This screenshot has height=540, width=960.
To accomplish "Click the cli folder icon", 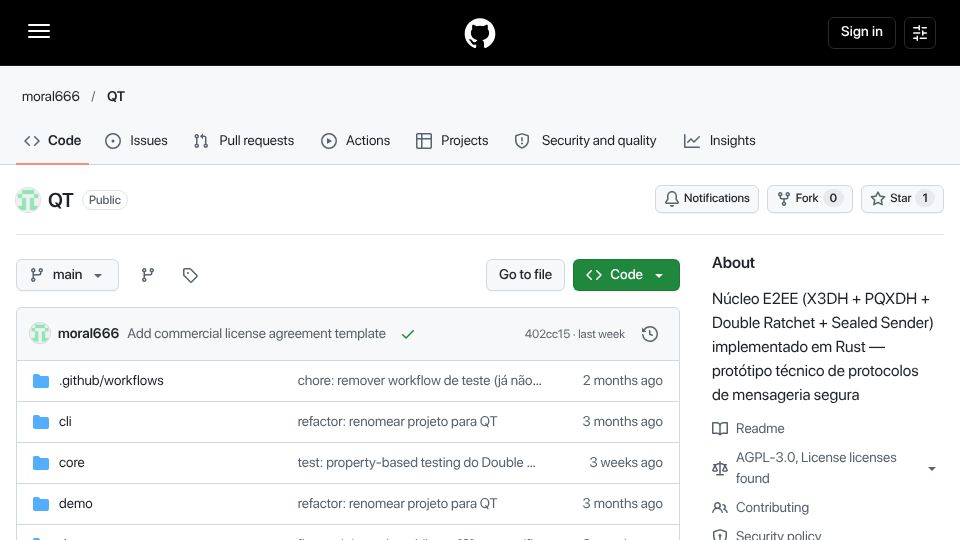I will 41,422.
